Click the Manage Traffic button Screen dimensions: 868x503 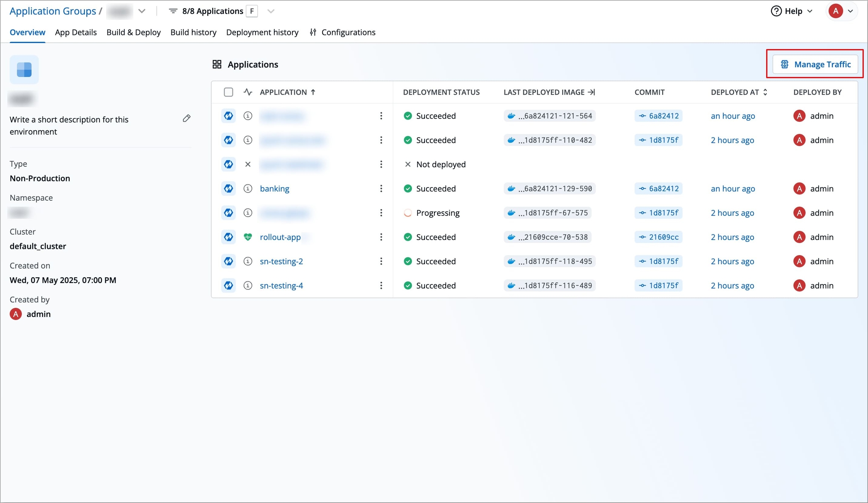[x=815, y=64]
